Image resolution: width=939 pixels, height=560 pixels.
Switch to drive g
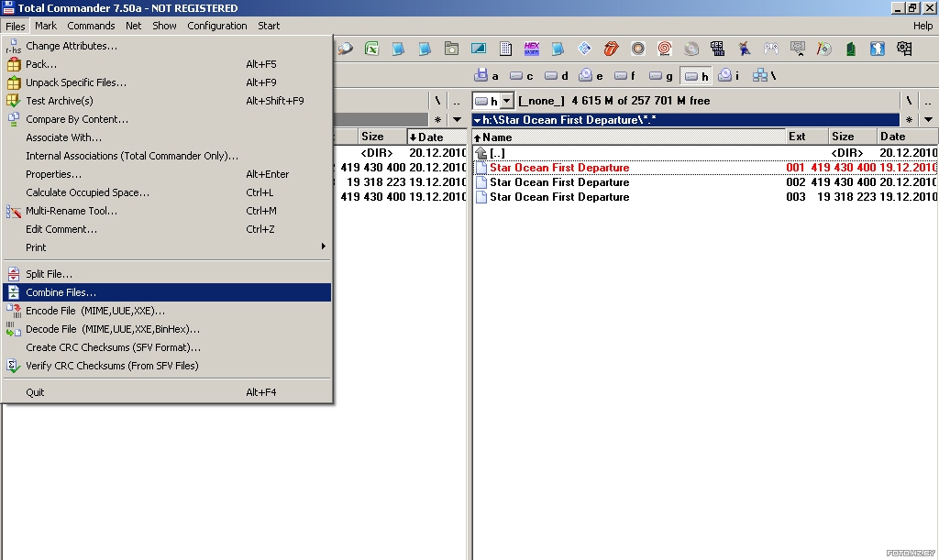point(661,75)
